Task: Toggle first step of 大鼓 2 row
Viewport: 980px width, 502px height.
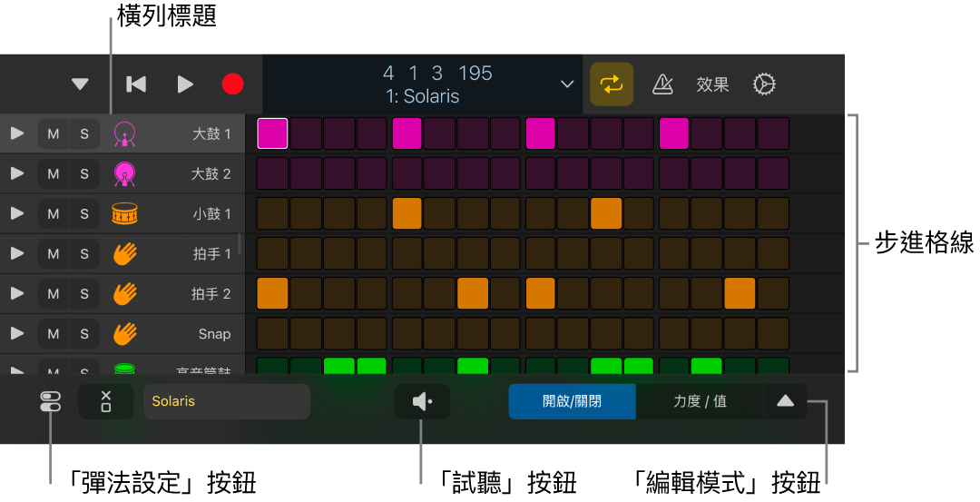Action: (272, 173)
